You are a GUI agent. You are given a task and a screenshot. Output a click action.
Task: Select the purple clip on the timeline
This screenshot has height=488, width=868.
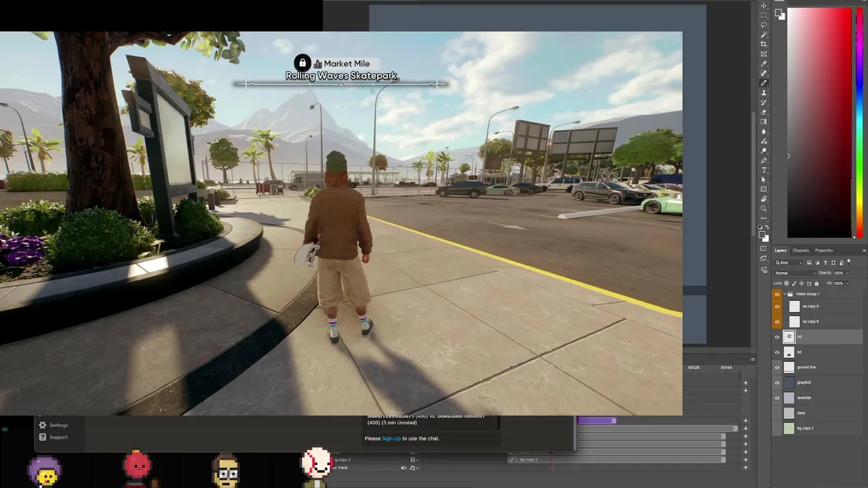click(597, 421)
